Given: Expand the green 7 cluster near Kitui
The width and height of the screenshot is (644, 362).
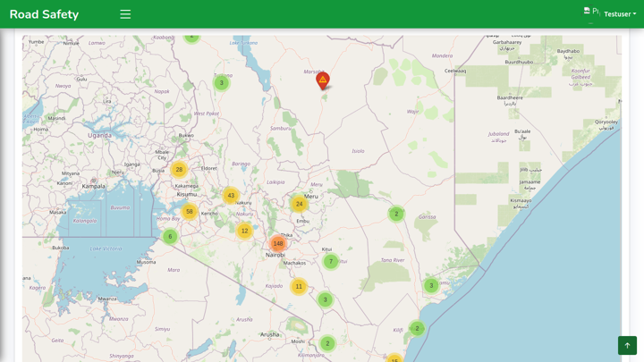Looking at the screenshot, I should tap(331, 262).
